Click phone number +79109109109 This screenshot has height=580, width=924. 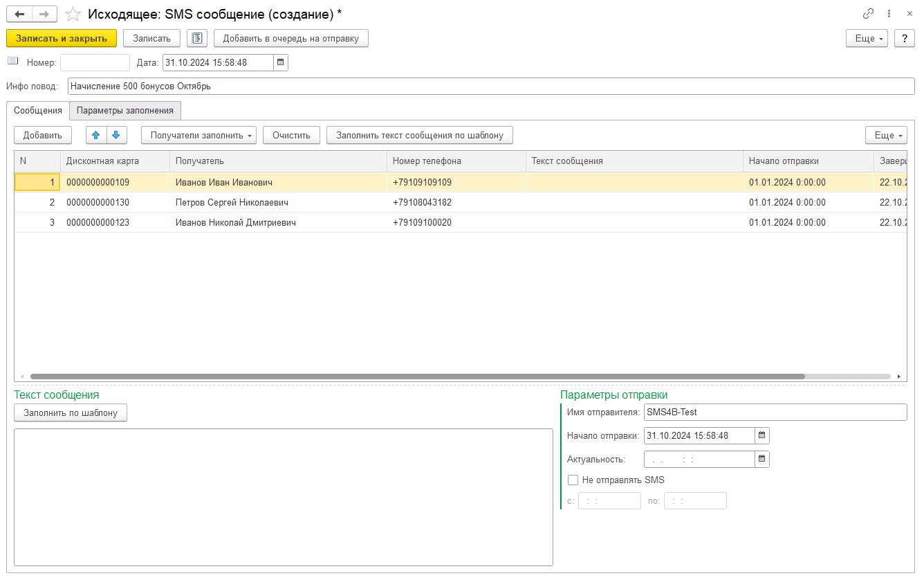422,183
